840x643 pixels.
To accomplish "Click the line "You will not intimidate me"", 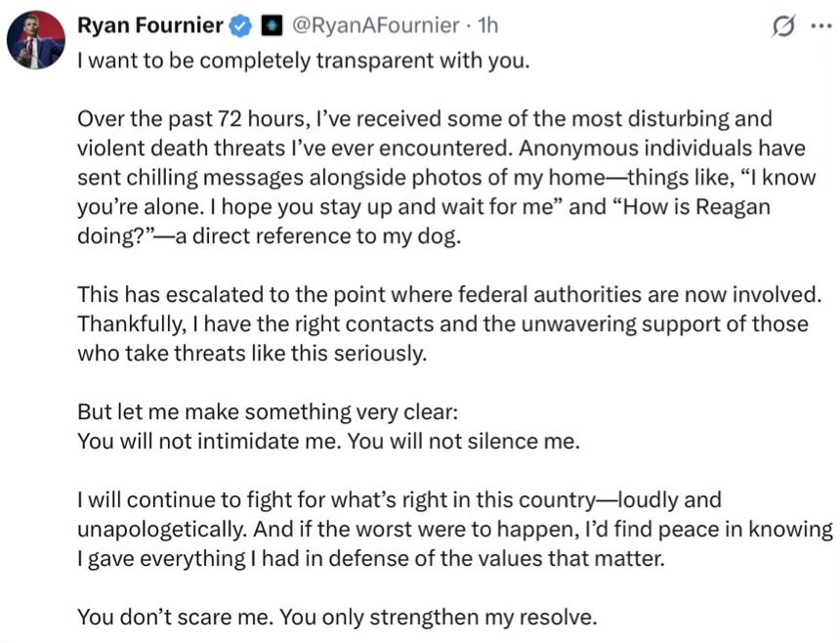I will 328,442.
